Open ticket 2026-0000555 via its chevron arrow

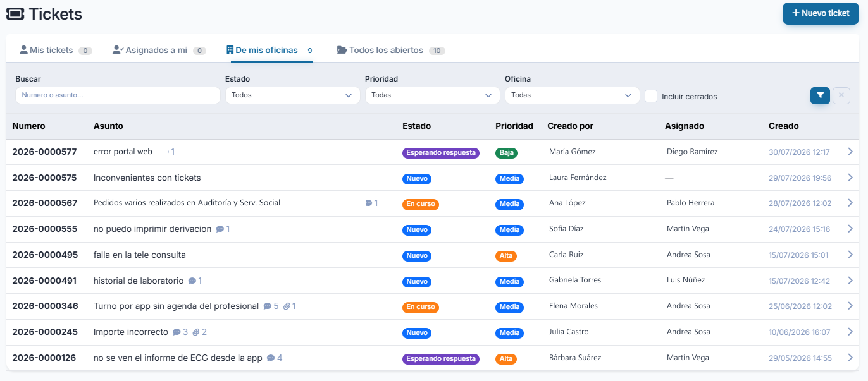coord(850,229)
